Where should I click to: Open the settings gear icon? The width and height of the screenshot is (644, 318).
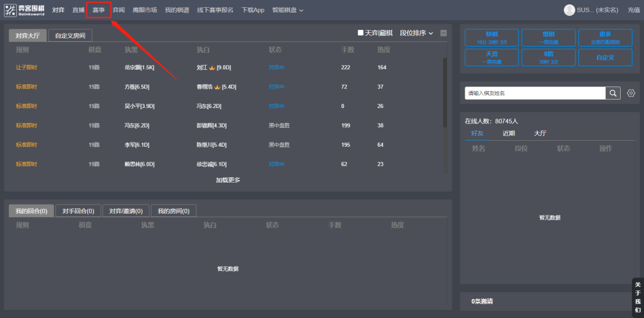(631, 93)
